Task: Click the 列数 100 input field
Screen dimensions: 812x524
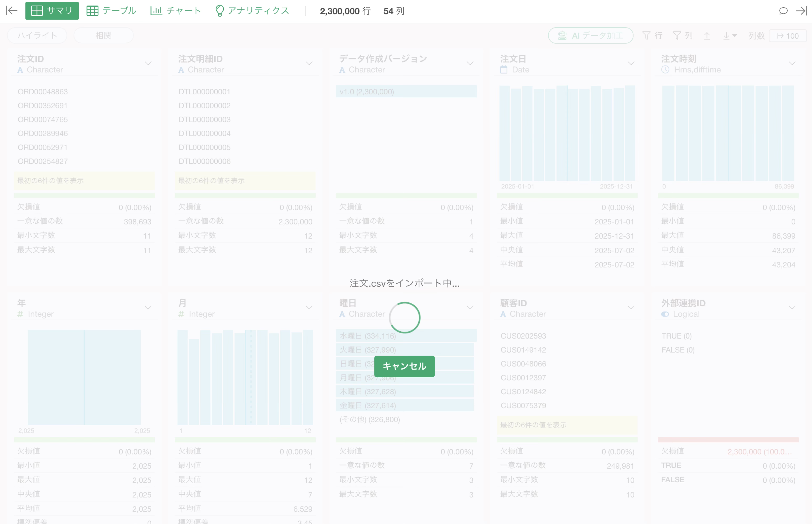Action: [788, 36]
